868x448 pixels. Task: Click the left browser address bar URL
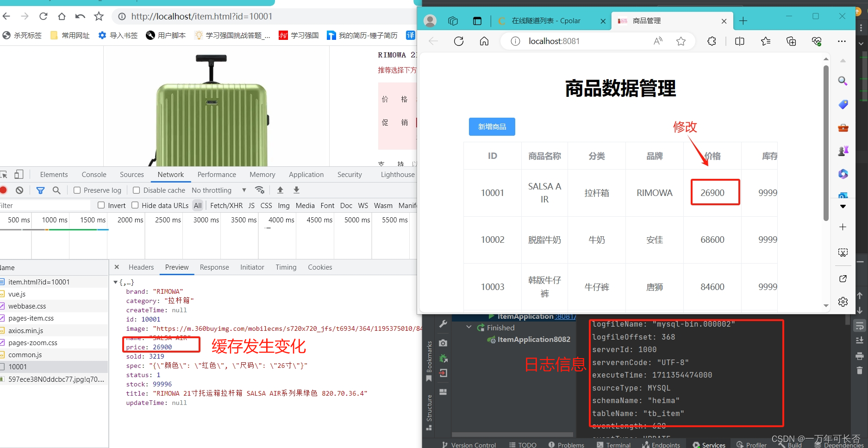pyautogui.click(x=202, y=16)
